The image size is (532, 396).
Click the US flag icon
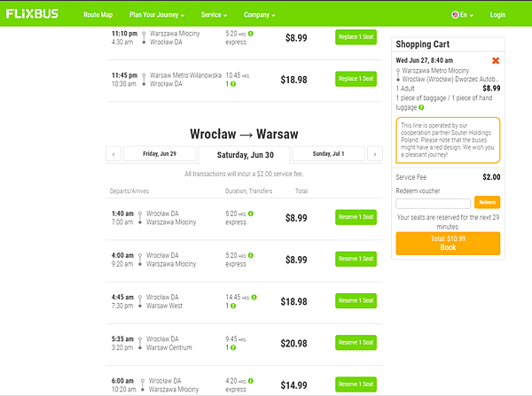point(455,14)
